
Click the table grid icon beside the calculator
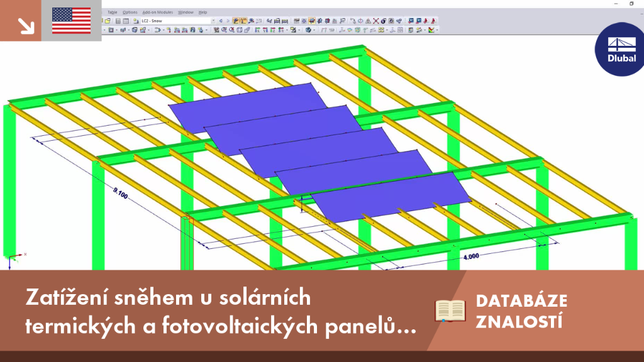pos(126,21)
